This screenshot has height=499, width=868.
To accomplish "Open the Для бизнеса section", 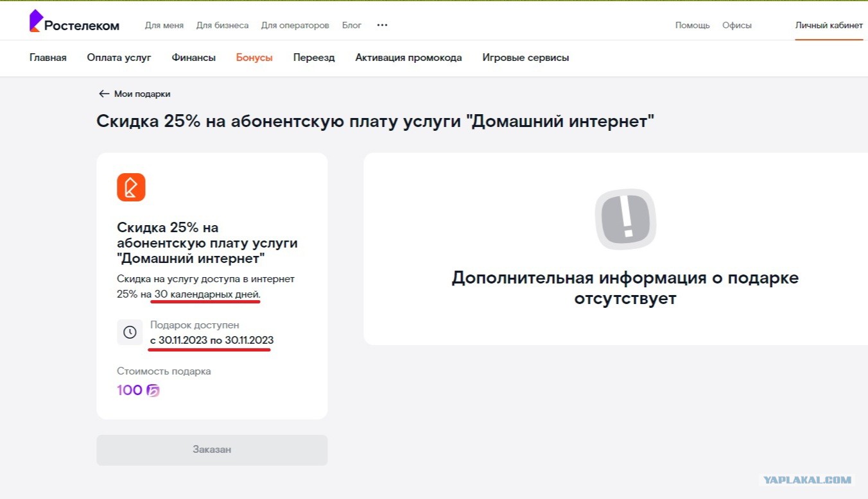I will coord(222,26).
